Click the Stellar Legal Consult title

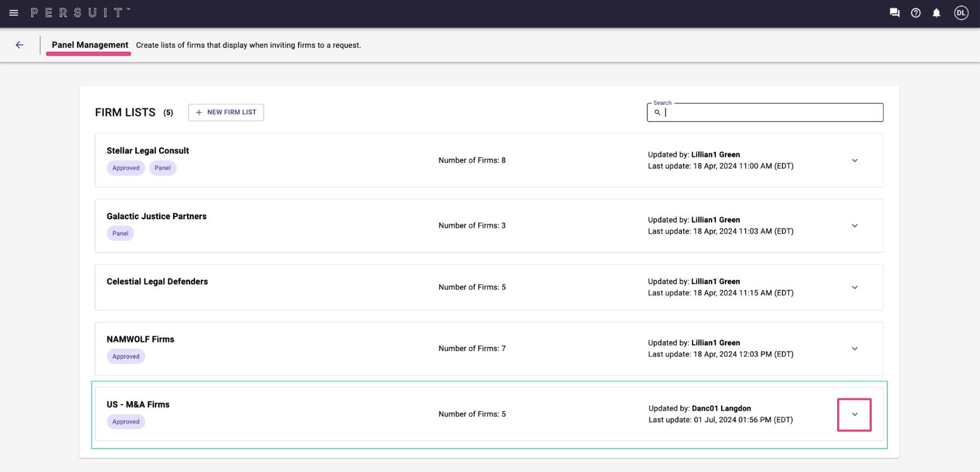coord(148,151)
